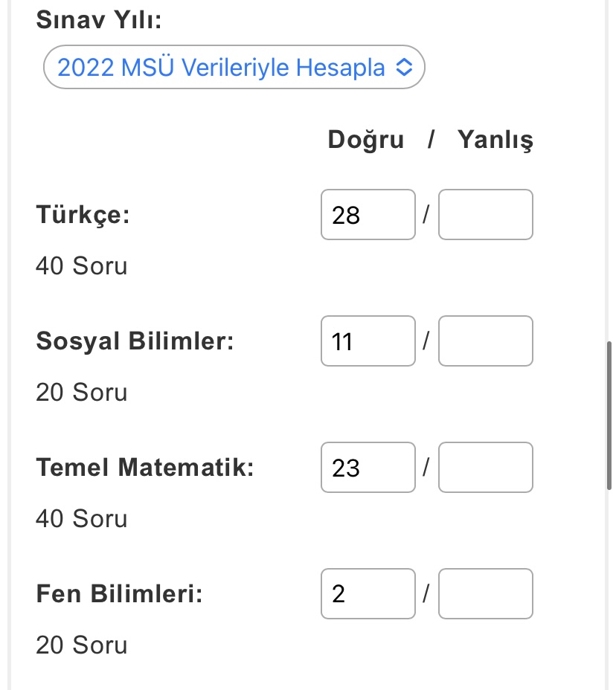Click the Türkçe subject label
The height and width of the screenshot is (690, 616).
point(83,215)
